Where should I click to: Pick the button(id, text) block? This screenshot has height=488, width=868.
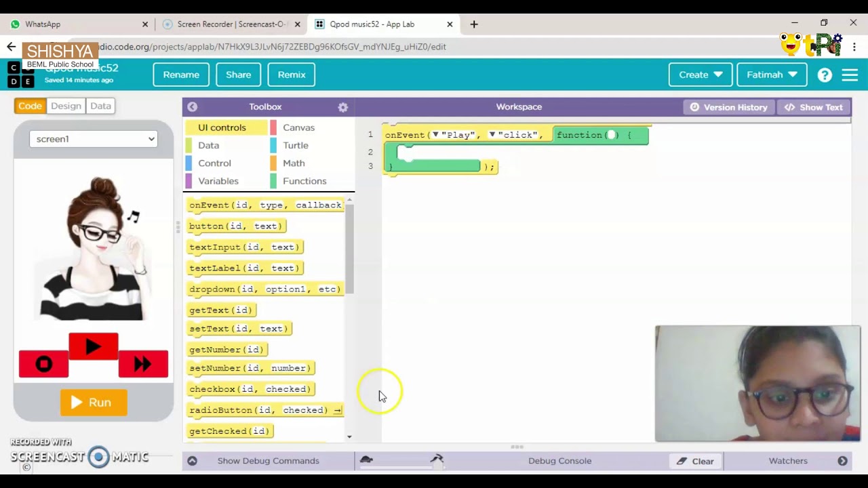(x=236, y=226)
